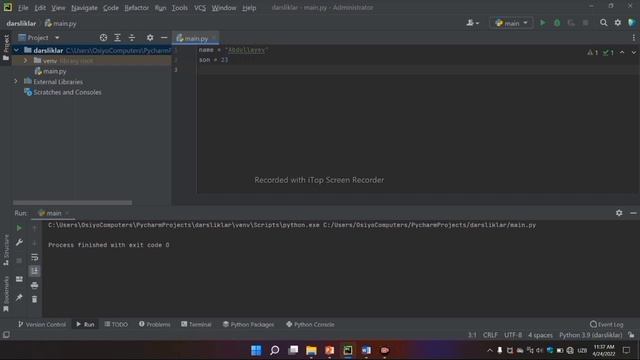Open Search Everywhere magnifier icon
Image resolution: width=640 pixels, height=360 pixels.
click(x=603, y=23)
